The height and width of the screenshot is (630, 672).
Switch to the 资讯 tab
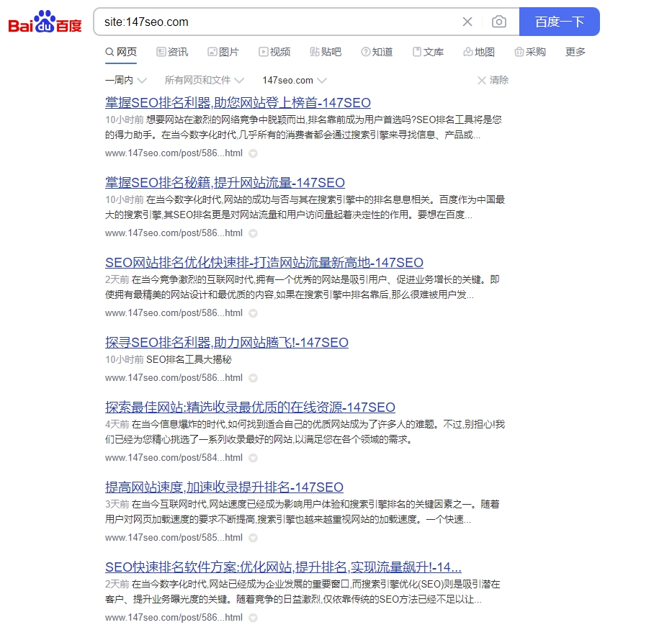(172, 52)
